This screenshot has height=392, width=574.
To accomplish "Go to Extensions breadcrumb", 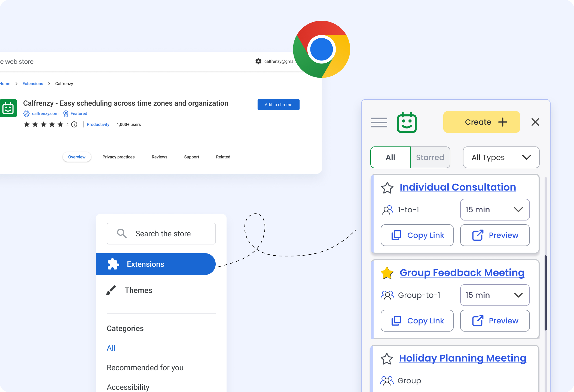I will pyautogui.click(x=33, y=84).
